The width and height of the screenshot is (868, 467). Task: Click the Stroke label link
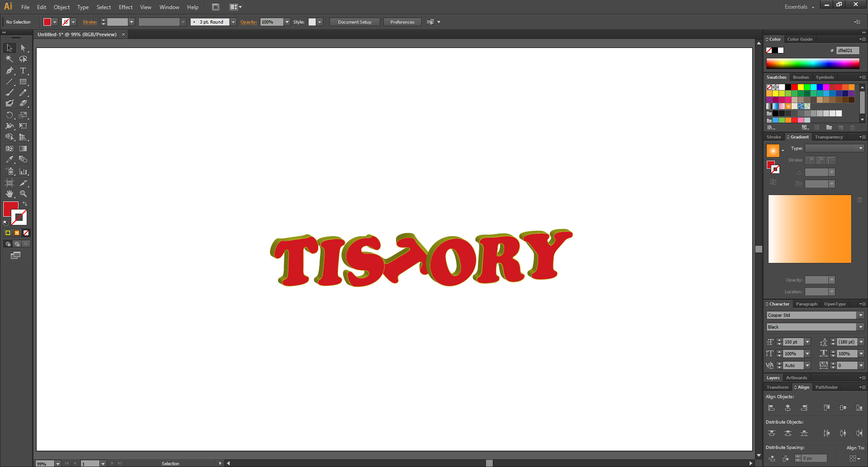coord(90,22)
